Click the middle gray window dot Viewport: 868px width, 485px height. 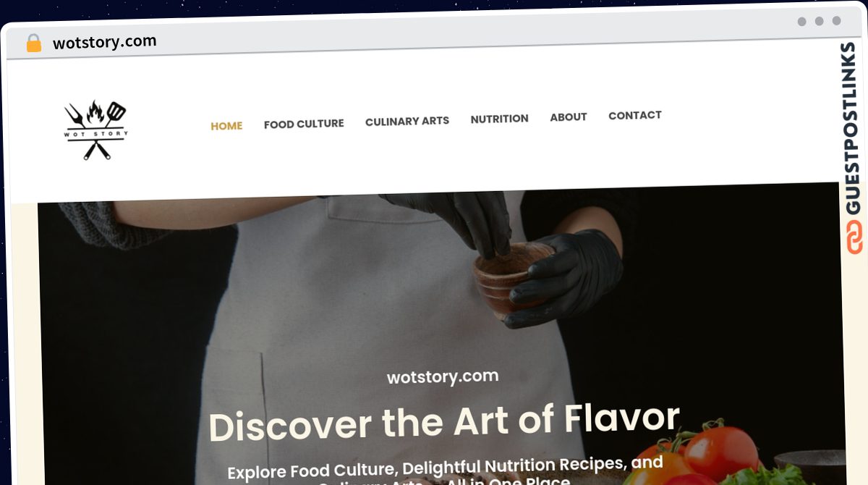click(x=820, y=21)
